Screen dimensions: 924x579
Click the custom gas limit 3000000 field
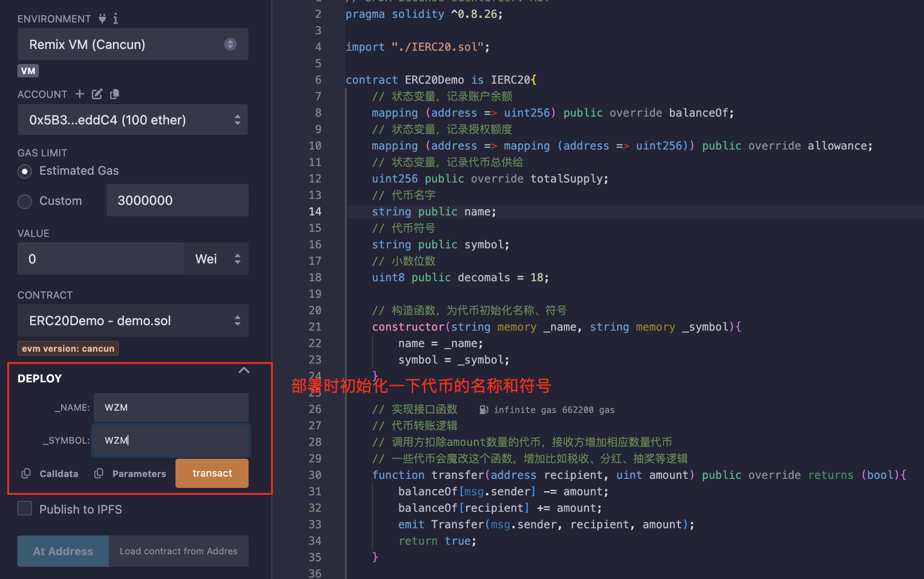click(x=177, y=200)
